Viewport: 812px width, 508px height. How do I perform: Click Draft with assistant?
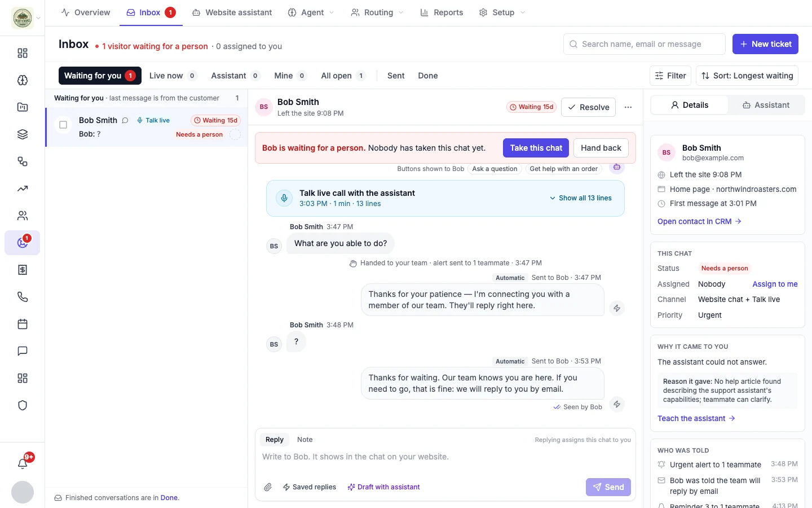tap(383, 487)
